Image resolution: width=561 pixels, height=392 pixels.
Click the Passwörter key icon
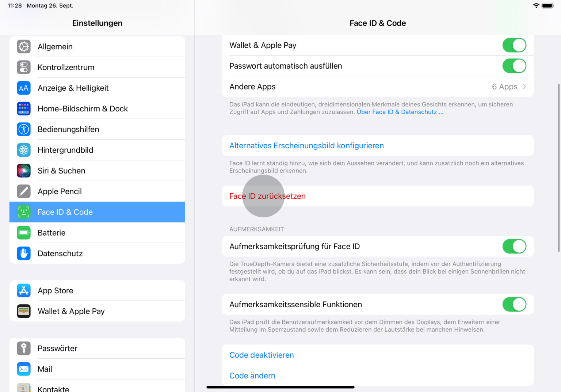pyautogui.click(x=23, y=348)
